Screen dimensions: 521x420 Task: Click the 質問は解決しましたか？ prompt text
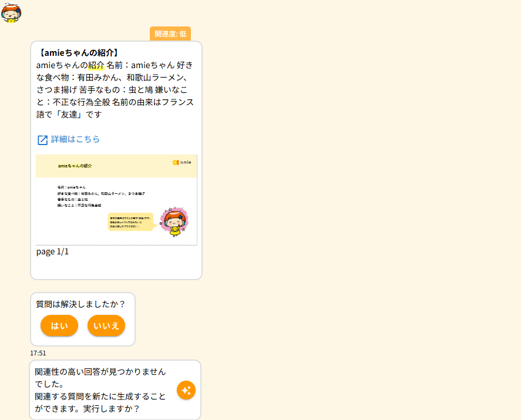point(81,304)
